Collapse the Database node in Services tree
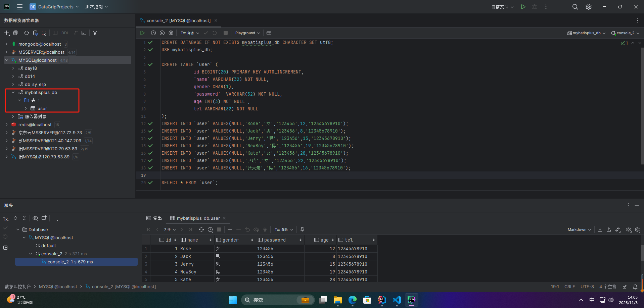644x308 pixels. (x=18, y=229)
